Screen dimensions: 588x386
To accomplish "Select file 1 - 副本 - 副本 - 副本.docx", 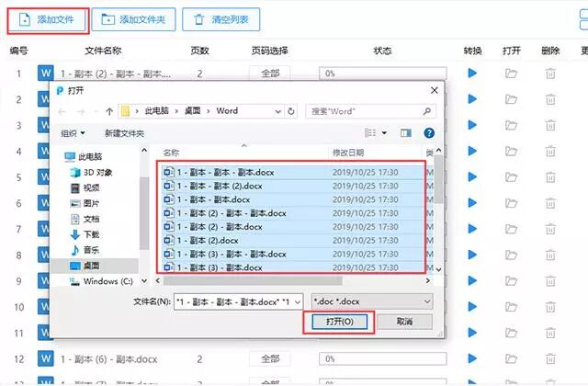I will pyautogui.click(x=225, y=173).
